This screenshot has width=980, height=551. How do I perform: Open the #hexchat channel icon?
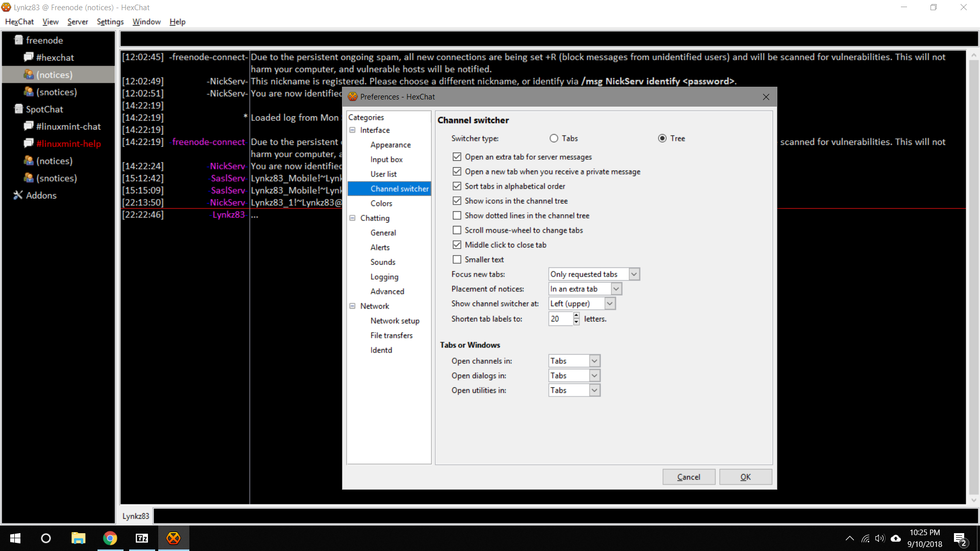coord(29,57)
